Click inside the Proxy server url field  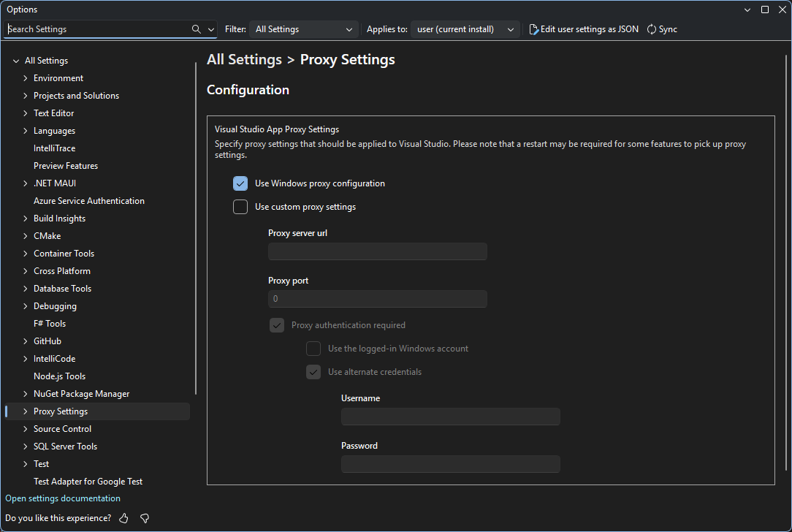(x=377, y=251)
